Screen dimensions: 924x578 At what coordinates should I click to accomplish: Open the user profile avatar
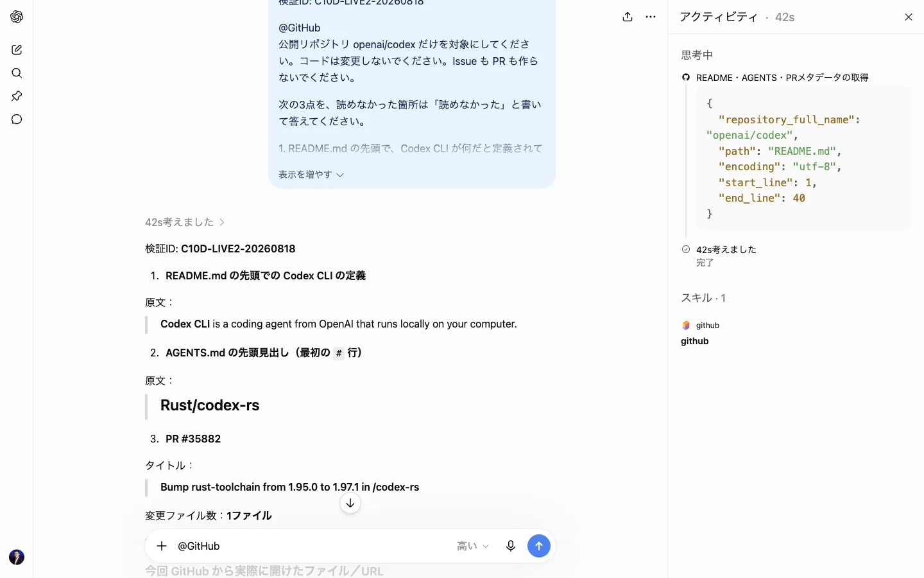point(17,557)
